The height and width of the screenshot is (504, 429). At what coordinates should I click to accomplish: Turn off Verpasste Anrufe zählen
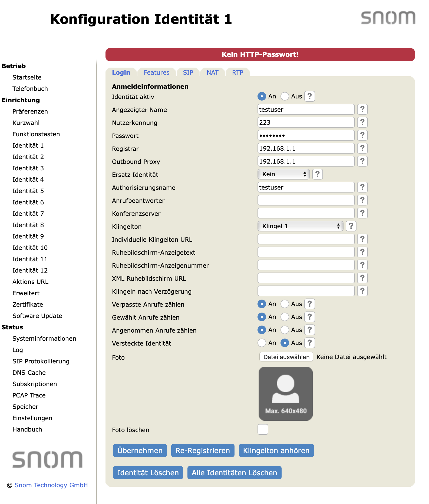click(285, 304)
